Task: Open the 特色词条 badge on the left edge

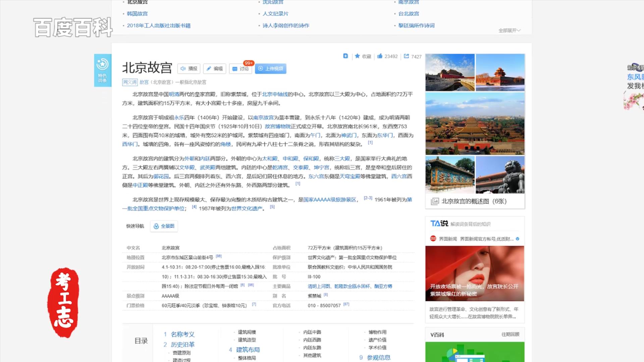Action: click(x=103, y=70)
